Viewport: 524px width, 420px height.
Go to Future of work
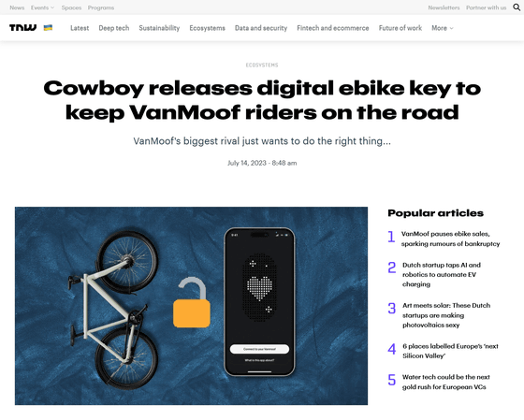click(400, 28)
